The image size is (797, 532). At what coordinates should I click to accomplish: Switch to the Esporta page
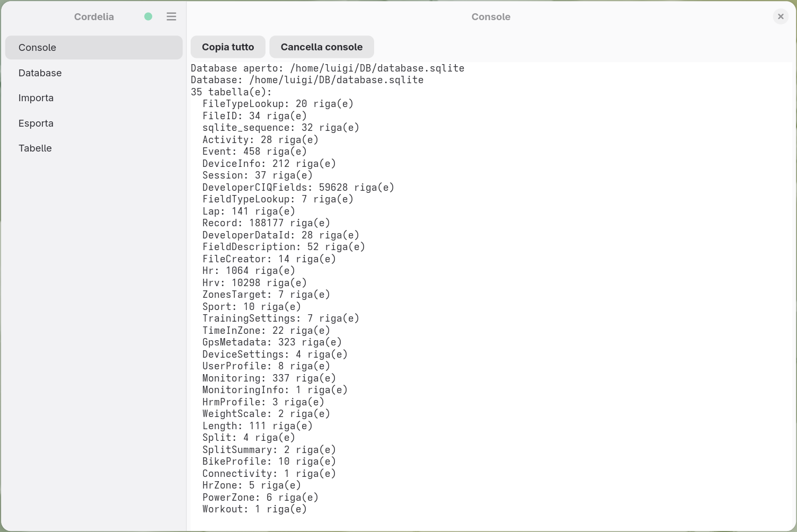pyautogui.click(x=94, y=123)
